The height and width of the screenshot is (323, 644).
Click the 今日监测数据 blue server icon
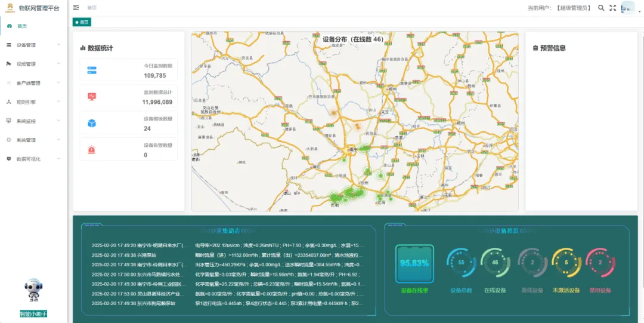click(92, 70)
